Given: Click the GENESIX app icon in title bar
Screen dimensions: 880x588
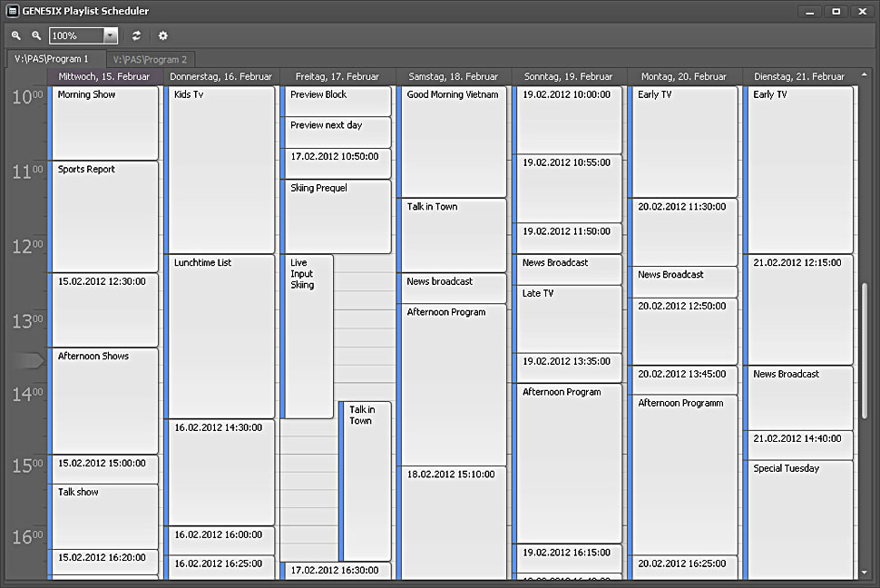Looking at the screenshot, I should [x=12, y=11].
